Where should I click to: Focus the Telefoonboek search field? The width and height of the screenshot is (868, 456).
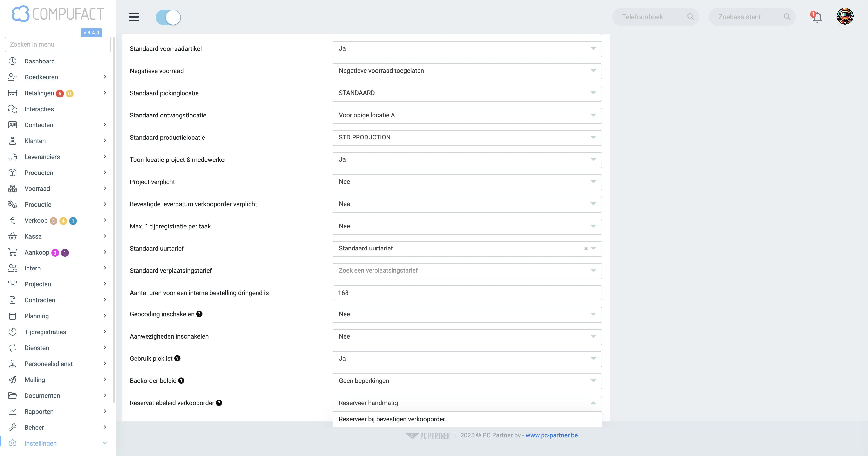[655, 17]
